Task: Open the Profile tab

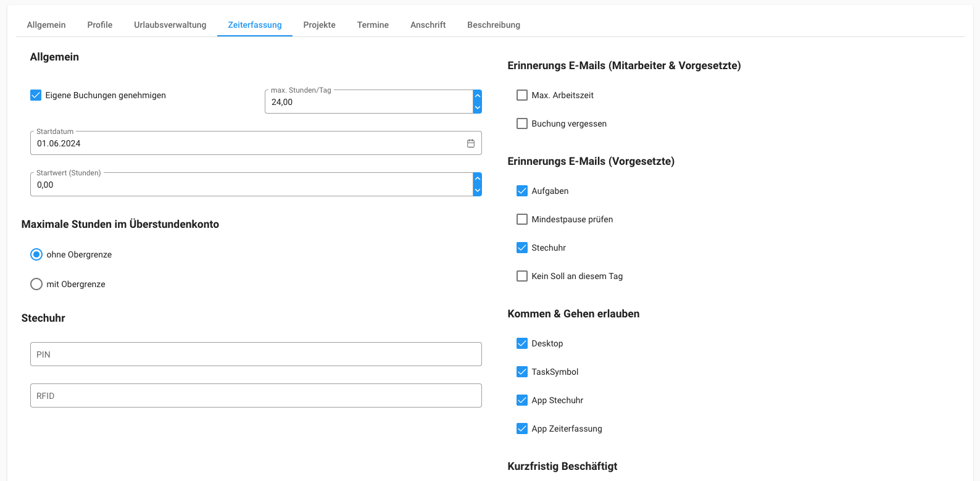Action: click(100, 25)
